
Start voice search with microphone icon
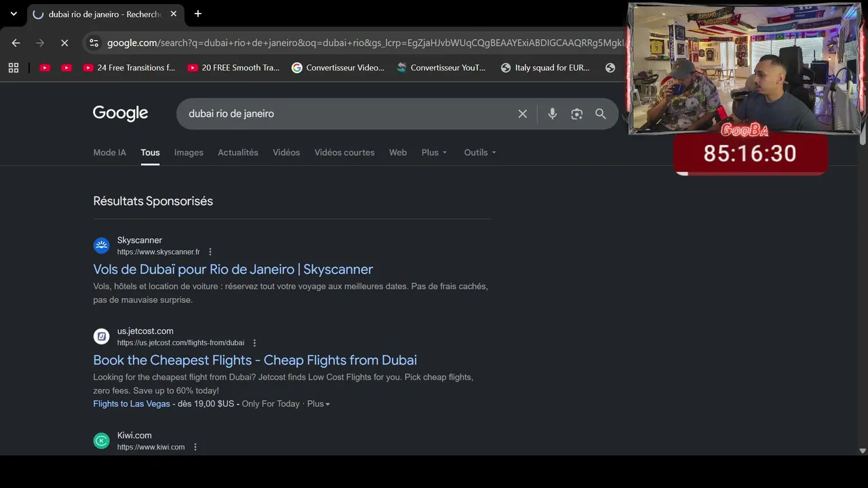tap(553, 114)
